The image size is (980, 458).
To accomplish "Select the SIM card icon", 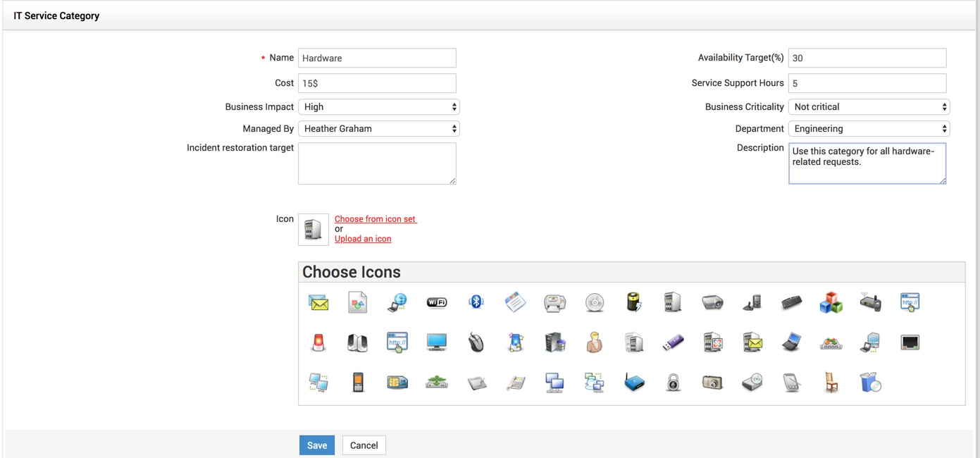I will pyautogui.click(x=397, y=382).
